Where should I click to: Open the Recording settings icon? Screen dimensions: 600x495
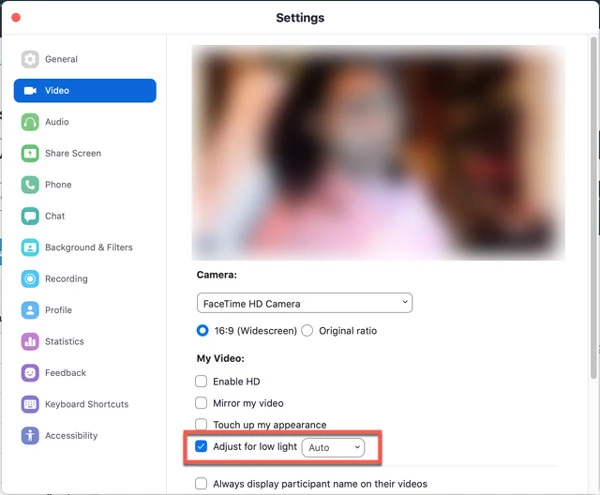[x=30, y=279]
